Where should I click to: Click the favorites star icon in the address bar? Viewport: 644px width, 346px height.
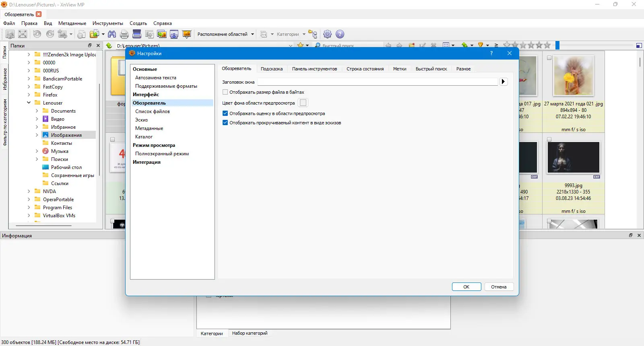click(300, 45)
